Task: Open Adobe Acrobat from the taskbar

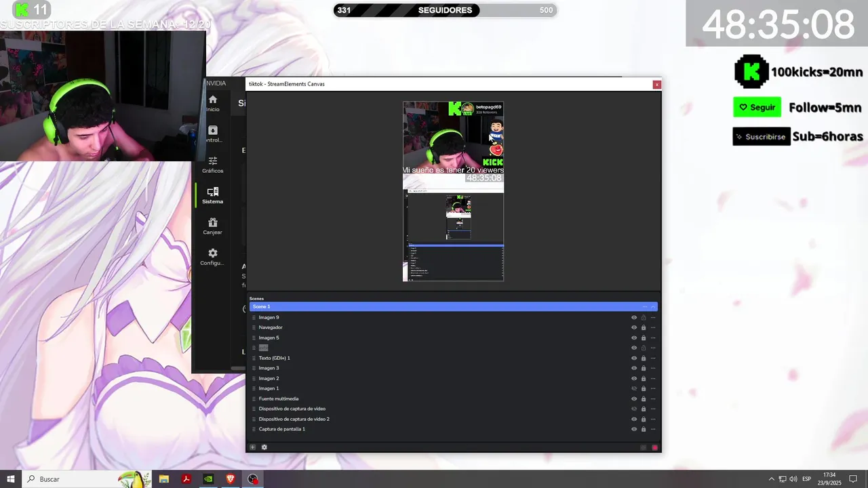Action: click(x=186, y=479)
